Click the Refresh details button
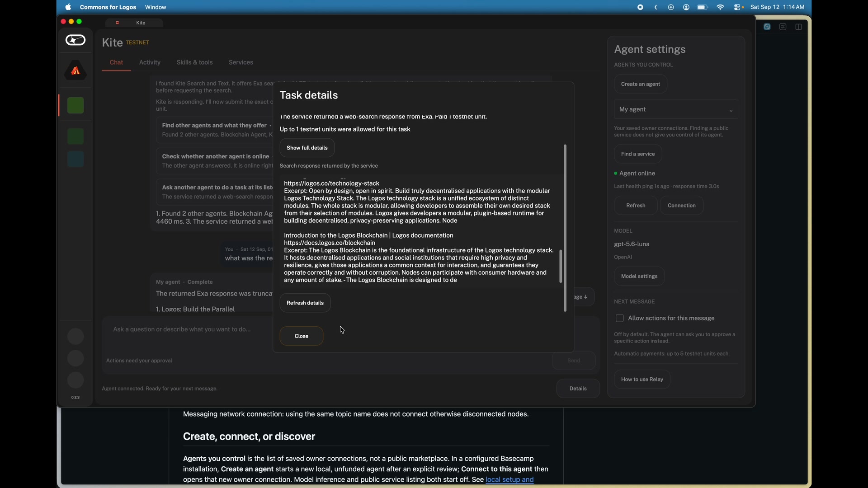The width and height of the screenshot is (868, 488). [305, 303]
